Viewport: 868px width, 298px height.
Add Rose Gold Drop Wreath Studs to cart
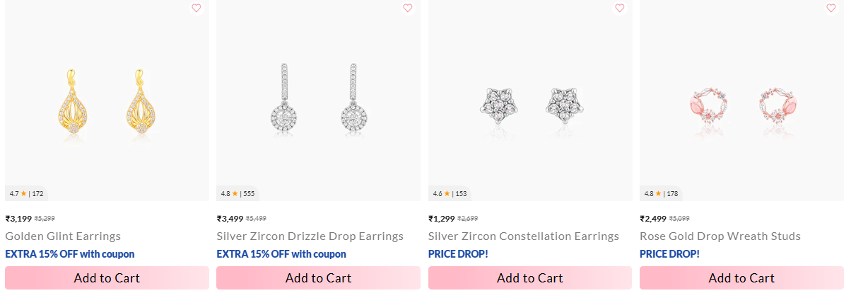741,278
